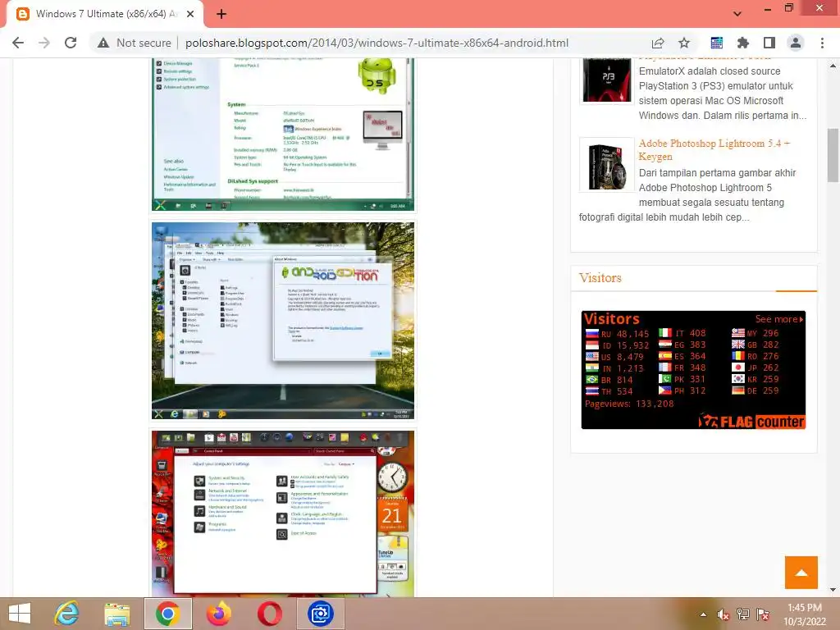Click the scrollbar down arrow

(x=833, y=591)
